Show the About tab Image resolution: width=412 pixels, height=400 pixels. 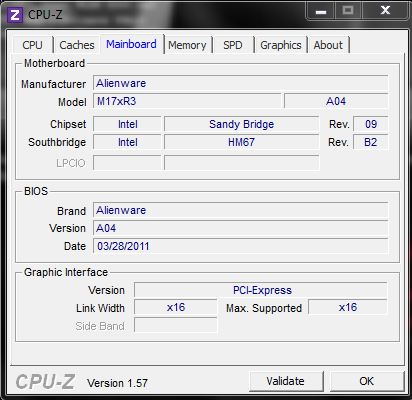click(328, 45)
